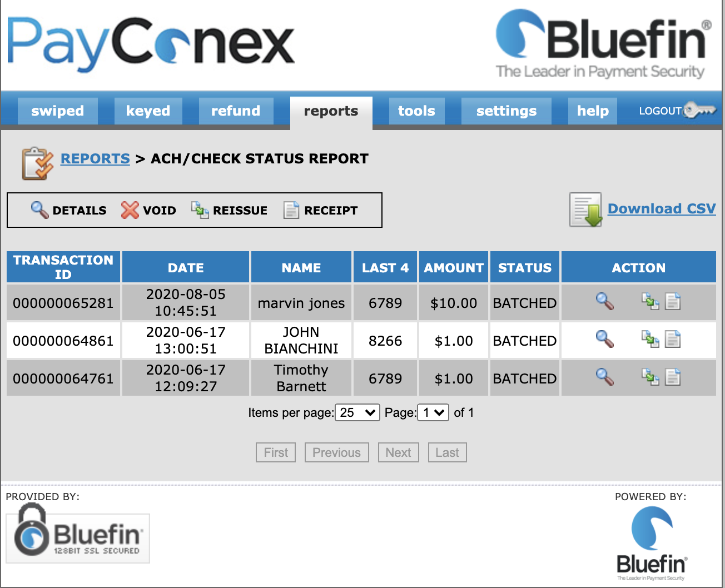Open receipt for JOHN BIANCHINI transaction
Image resolution: width=725 pixels, height=588 pixels.
[673, 339]
